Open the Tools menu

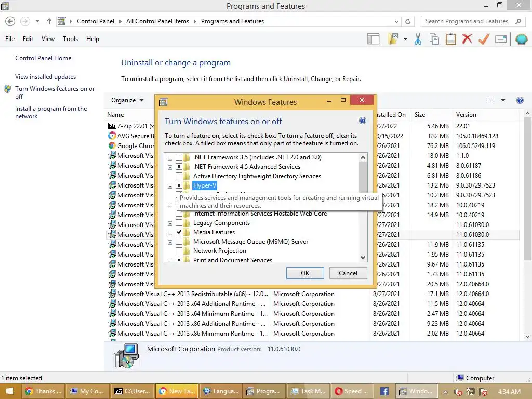pyautogui.click(x=70, y=39)
